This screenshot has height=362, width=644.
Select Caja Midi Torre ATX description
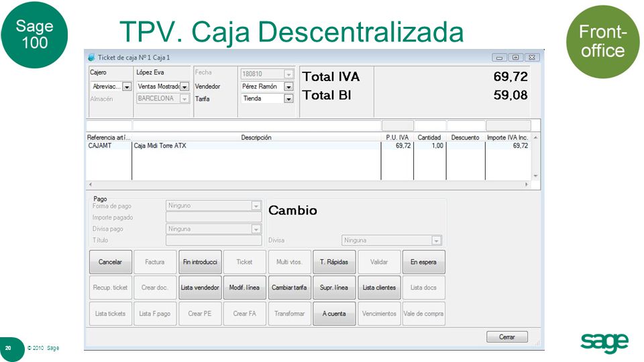(160, 145)
